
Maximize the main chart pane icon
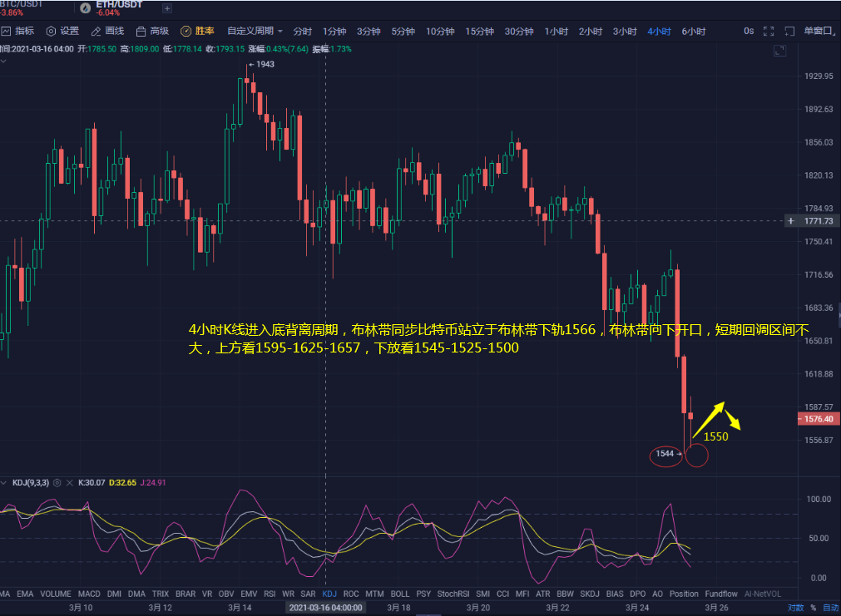click(779, 51)
